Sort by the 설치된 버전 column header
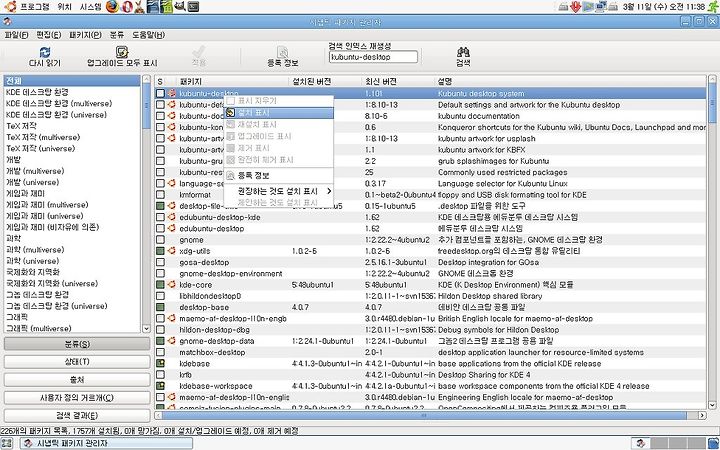Viewport: 720px width, 450px height. [x=326, y=81]
